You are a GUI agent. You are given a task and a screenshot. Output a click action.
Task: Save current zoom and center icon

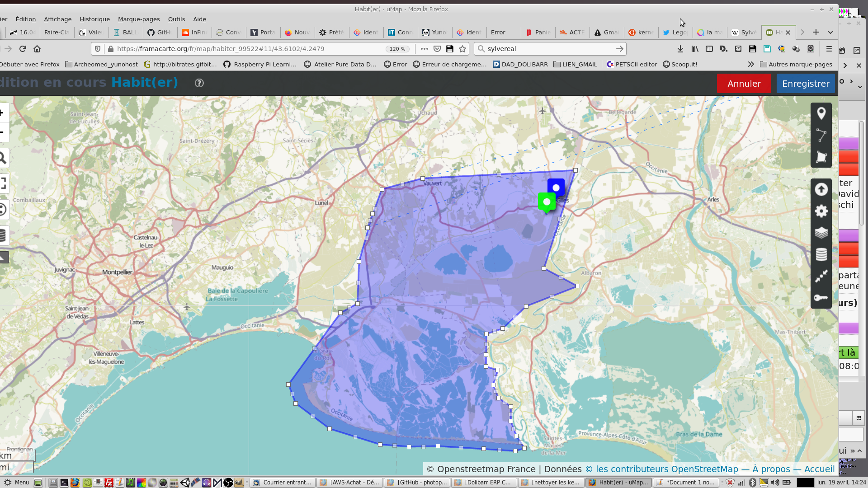pos(821,276)
